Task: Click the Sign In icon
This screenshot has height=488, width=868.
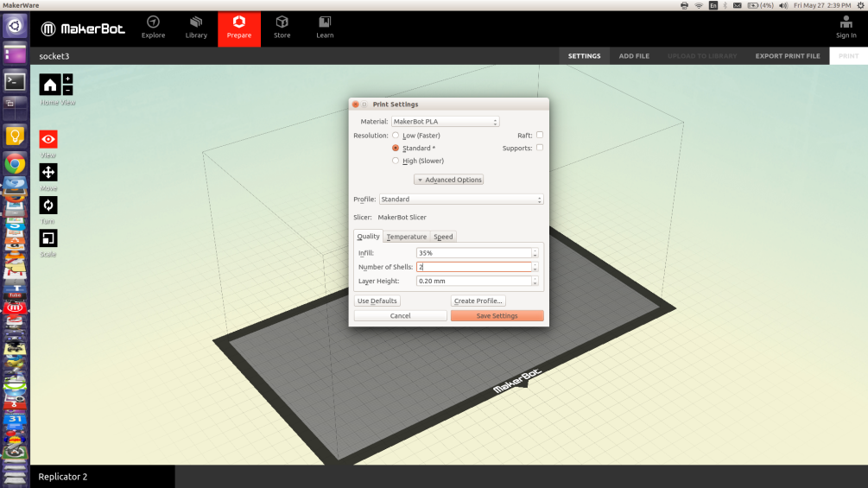Action: pos(846,27)
